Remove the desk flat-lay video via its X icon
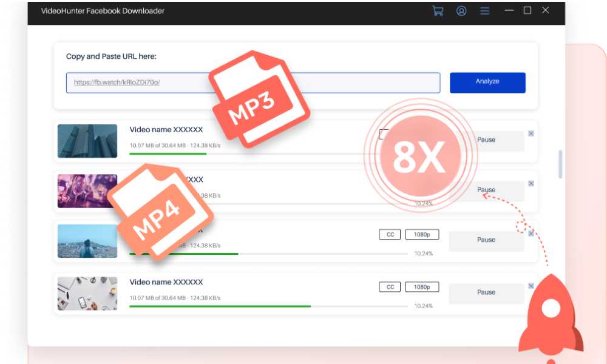The image size is (607, 364). tap(531, 286)
